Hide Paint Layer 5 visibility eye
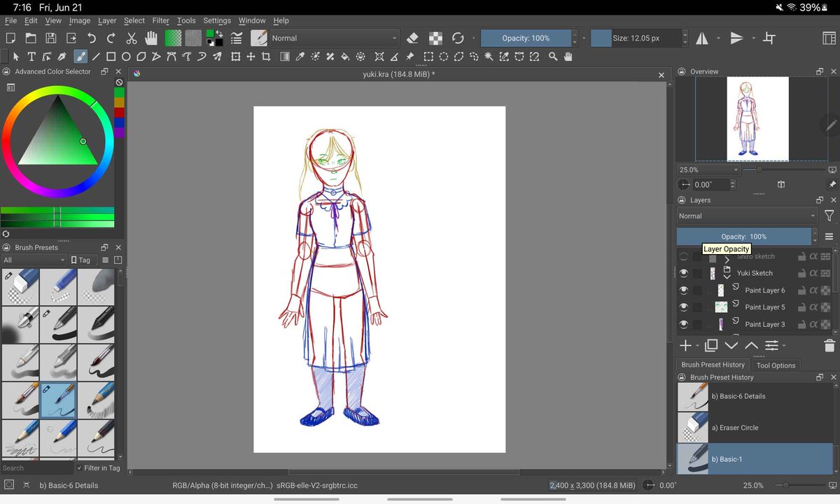Image resolution: width=840 pixels, height=504 pixels. click(x=684, y=307)
